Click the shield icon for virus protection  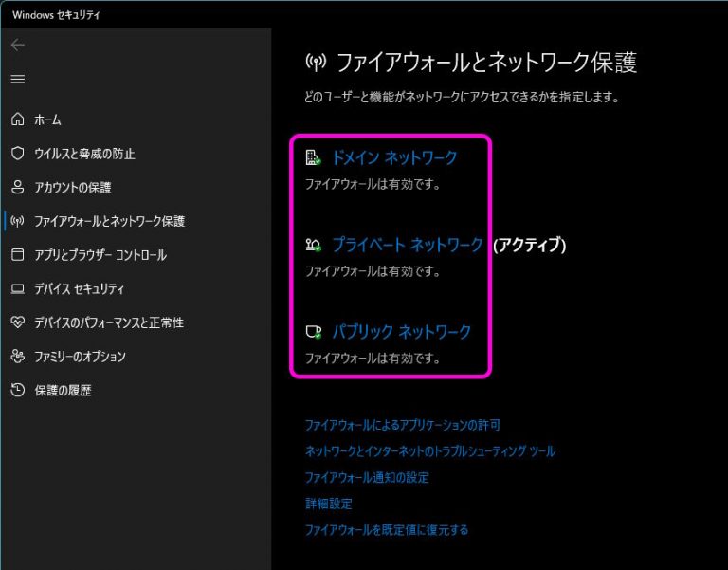coord(18,154)
